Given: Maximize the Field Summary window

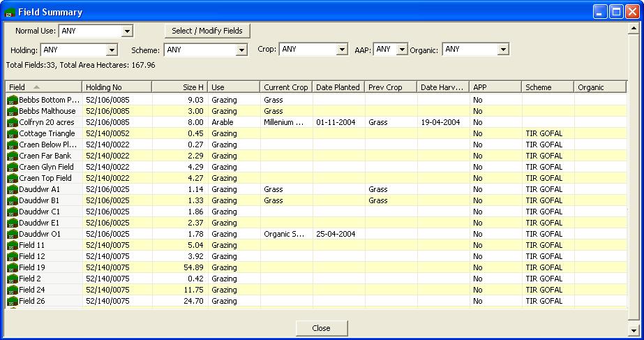Looking at the screenshot, I should click(x=617, y=12).
